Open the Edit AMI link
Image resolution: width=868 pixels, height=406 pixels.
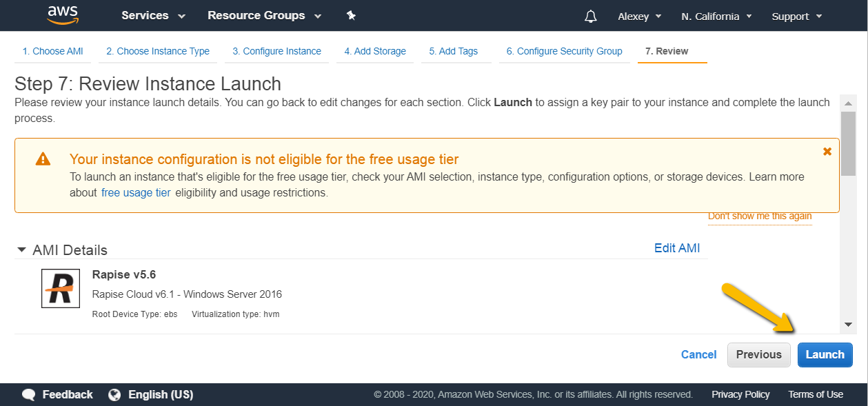(x=677, y=248)
